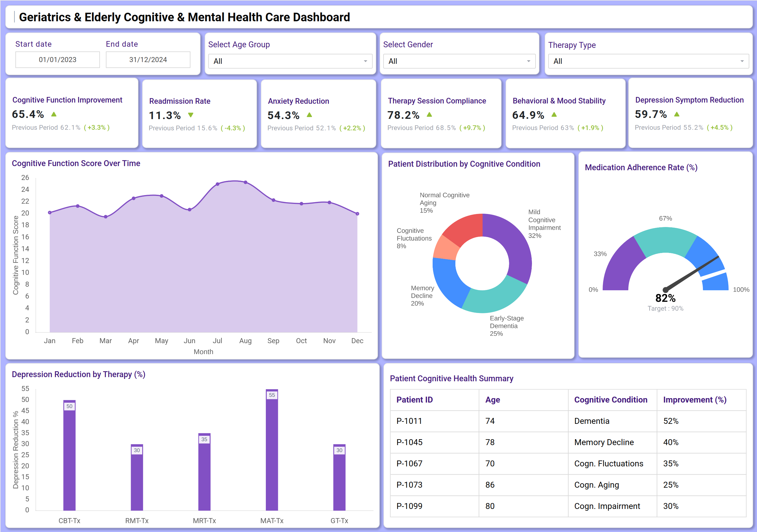This screenshot has height=532, width=757.
Task: Click the RMT-Tx bar labeled 30
Action: click(x=137, y=477)
